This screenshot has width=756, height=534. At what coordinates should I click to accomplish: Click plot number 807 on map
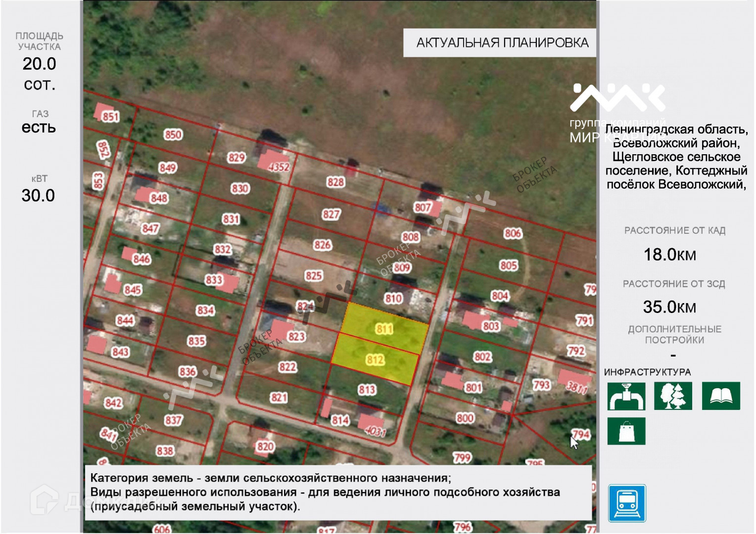pyautogui.click(x=423, y=207)
